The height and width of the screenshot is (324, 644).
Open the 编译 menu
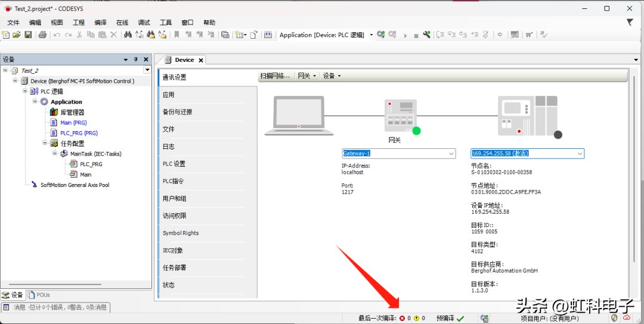click(x=100, y=23)
